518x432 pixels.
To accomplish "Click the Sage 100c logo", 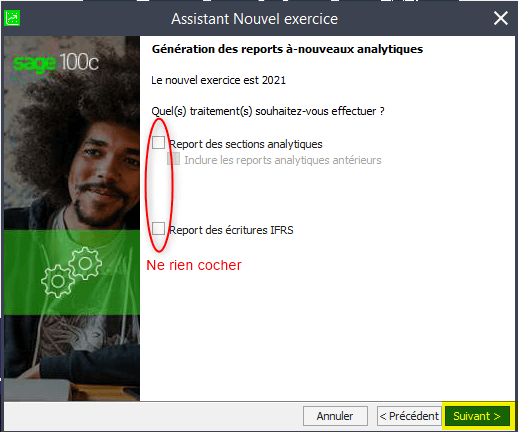I will [x=56, y=62].
